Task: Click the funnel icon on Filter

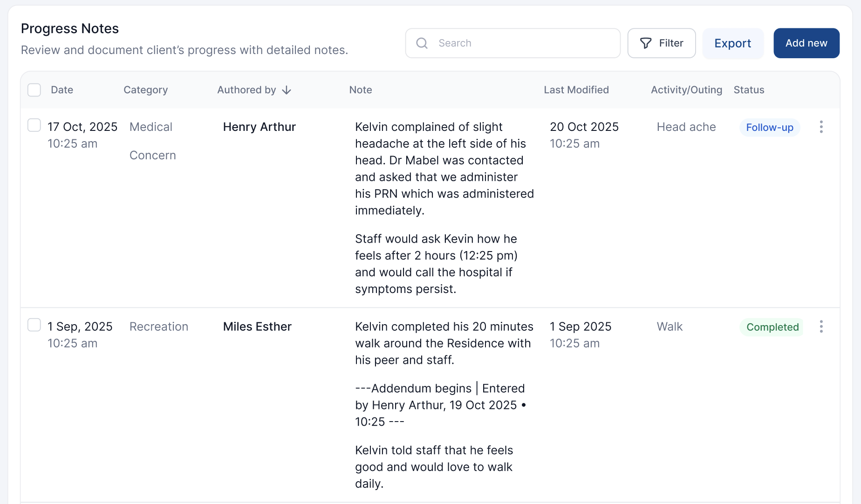Action: click(x=646, y=43)
